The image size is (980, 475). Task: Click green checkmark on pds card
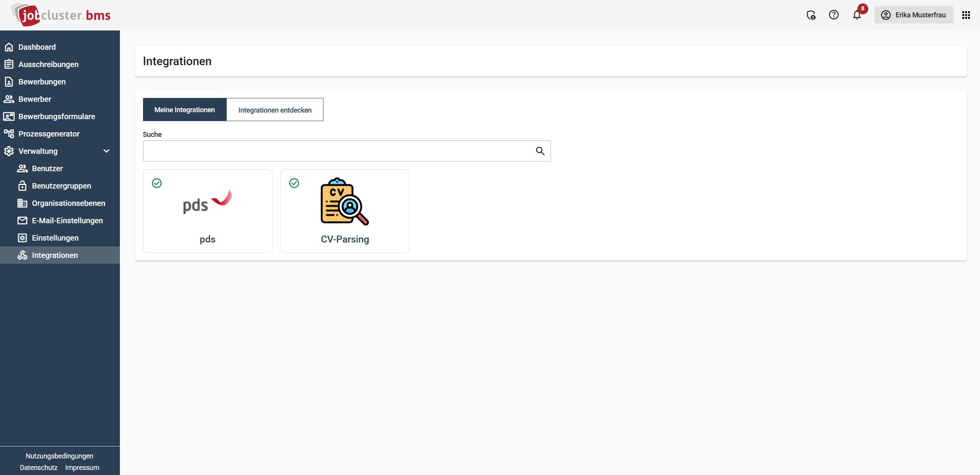(157, 183)
